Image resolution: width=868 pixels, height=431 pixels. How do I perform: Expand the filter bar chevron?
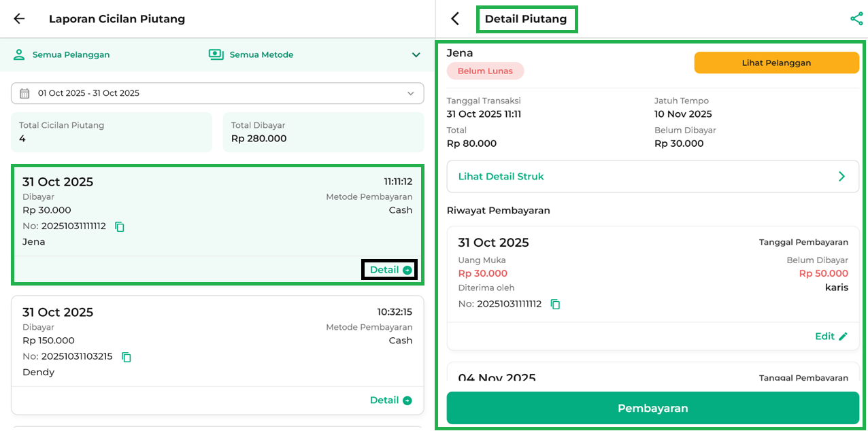(x=416, y=55)
